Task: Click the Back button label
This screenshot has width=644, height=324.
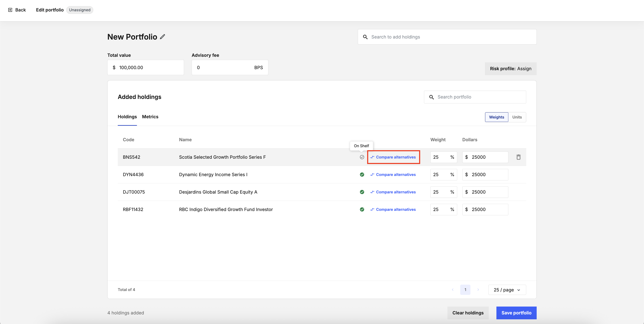Action: (20, 10)
